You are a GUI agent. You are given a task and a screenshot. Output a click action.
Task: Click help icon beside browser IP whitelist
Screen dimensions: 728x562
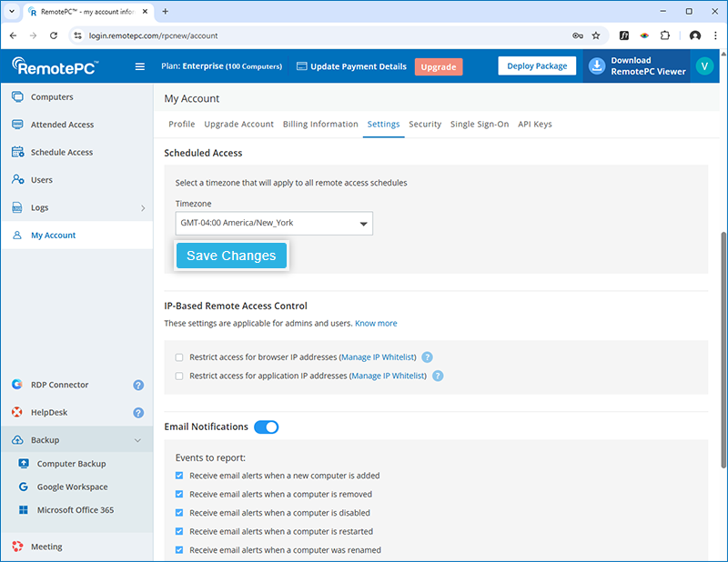427,357
